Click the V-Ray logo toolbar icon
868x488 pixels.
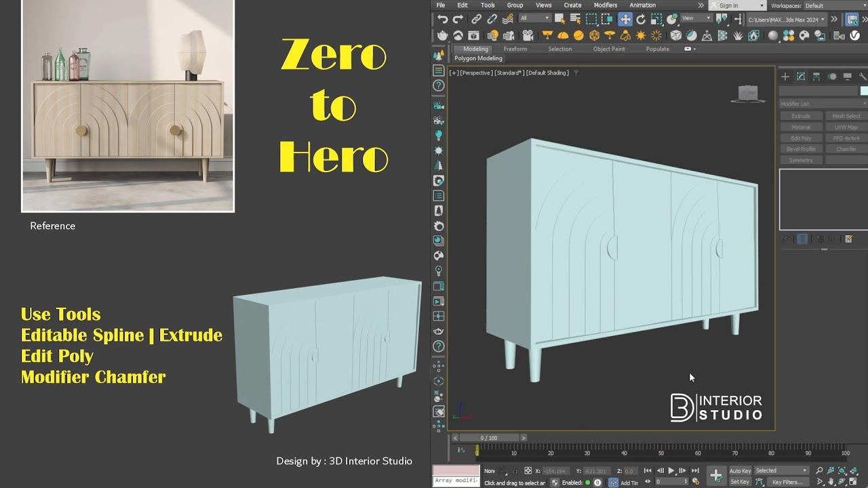point(855,35)
